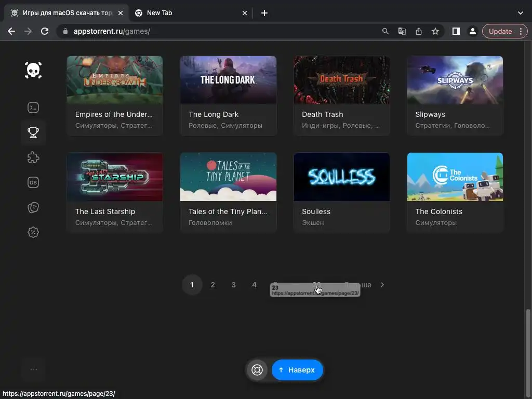Click the Головоломки genre under Tiny Planet
This screenshot has height=399, width=532.
click(x=210, y=223)
